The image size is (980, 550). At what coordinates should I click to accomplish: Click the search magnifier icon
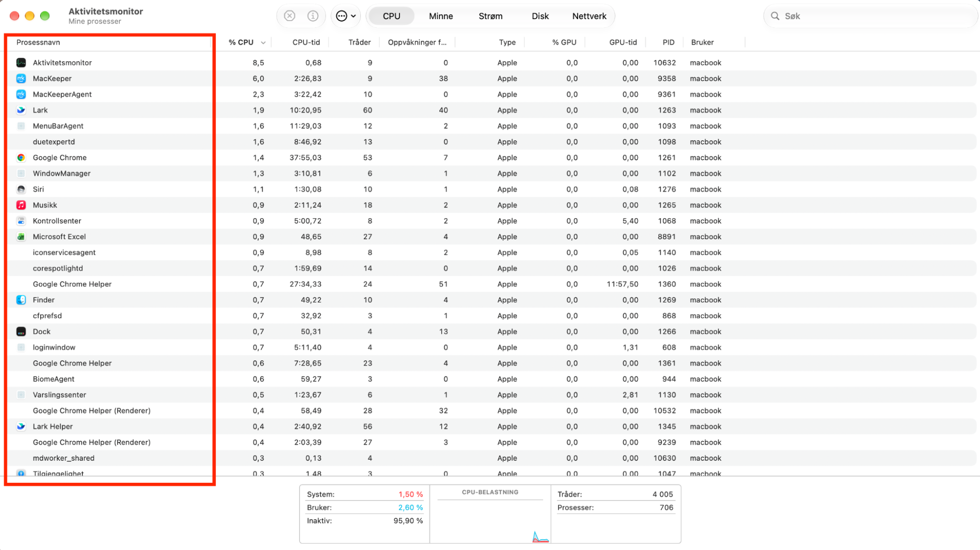point(775,16)
